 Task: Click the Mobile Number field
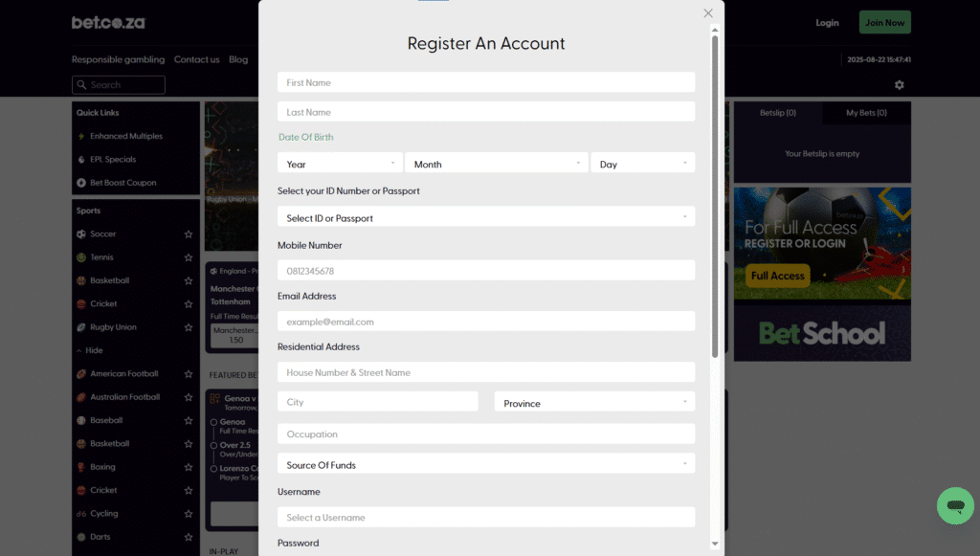point(486,271)
